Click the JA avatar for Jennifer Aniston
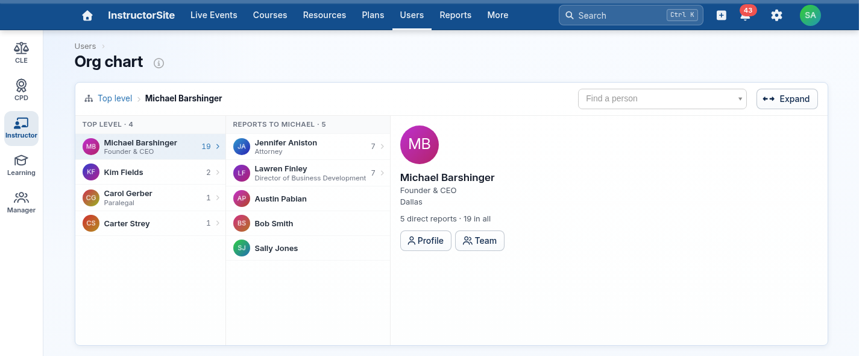 (x=242, y=147)
